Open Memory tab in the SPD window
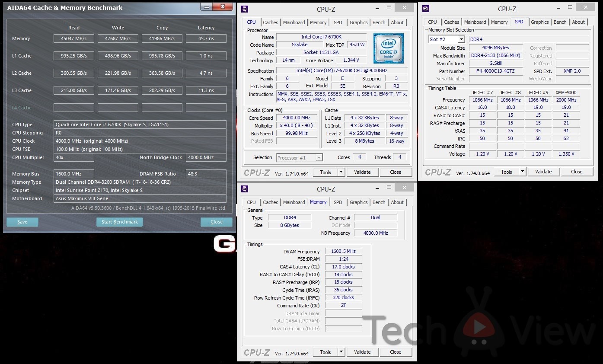The image size is (603, 364). point(499,22)
